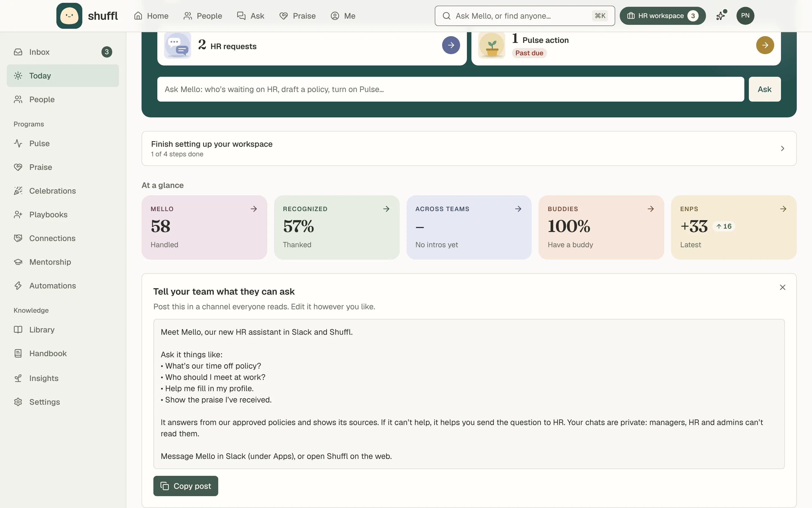Expand Finish setting up your workspace

(x=469, y=148)
